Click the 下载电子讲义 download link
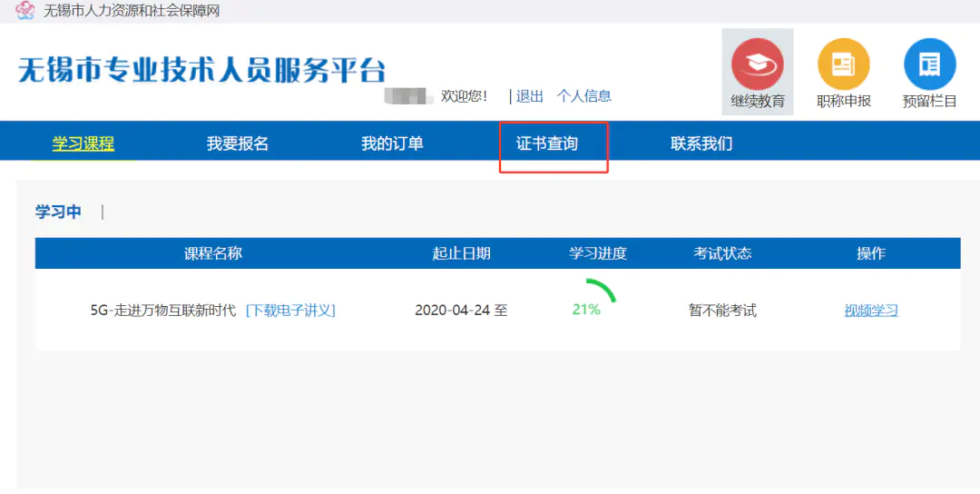 pyautogui.click(x=290, y=310)
